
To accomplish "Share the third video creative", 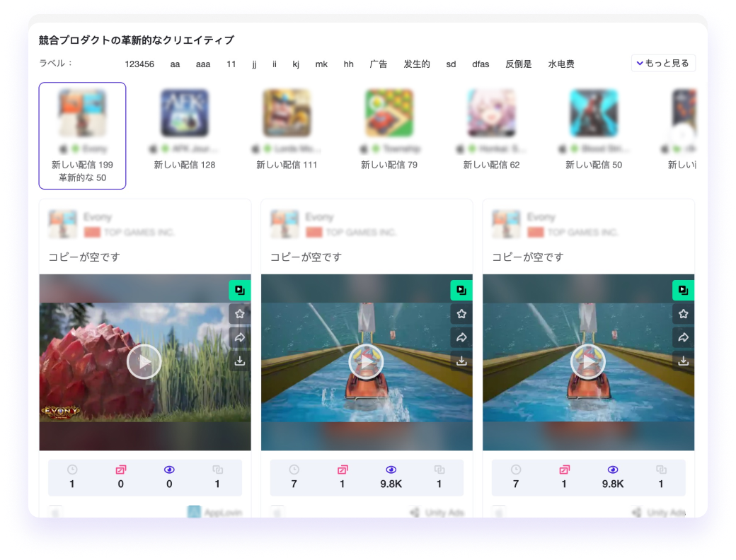I will [x=683, y=338].
